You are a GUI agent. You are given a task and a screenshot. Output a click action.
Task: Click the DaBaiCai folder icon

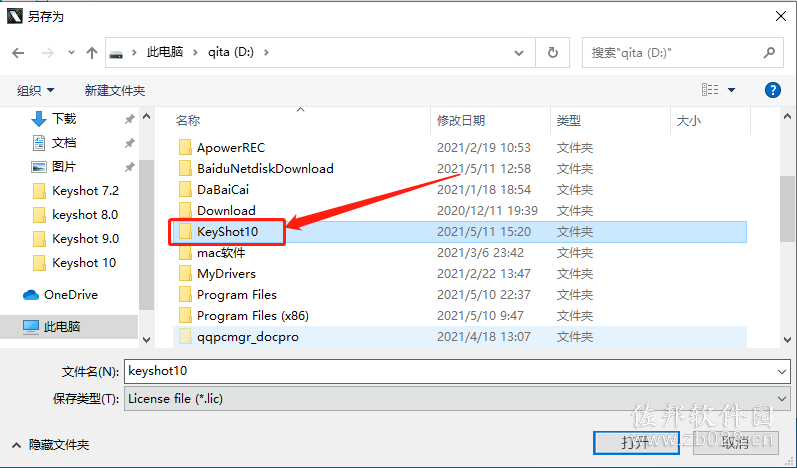click(x=185, y=190)
